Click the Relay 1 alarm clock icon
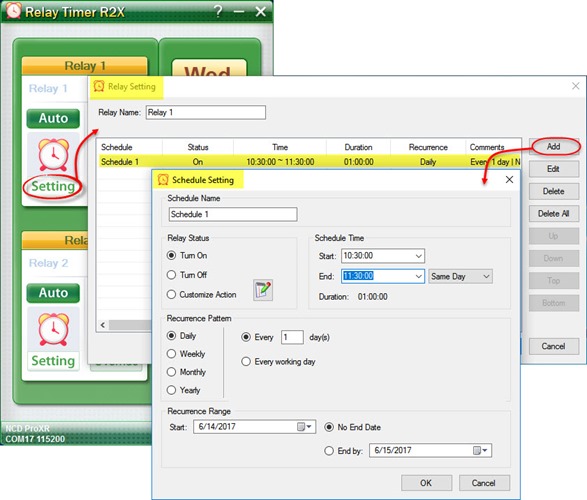587x500 pixels. [x=54, y=154]
